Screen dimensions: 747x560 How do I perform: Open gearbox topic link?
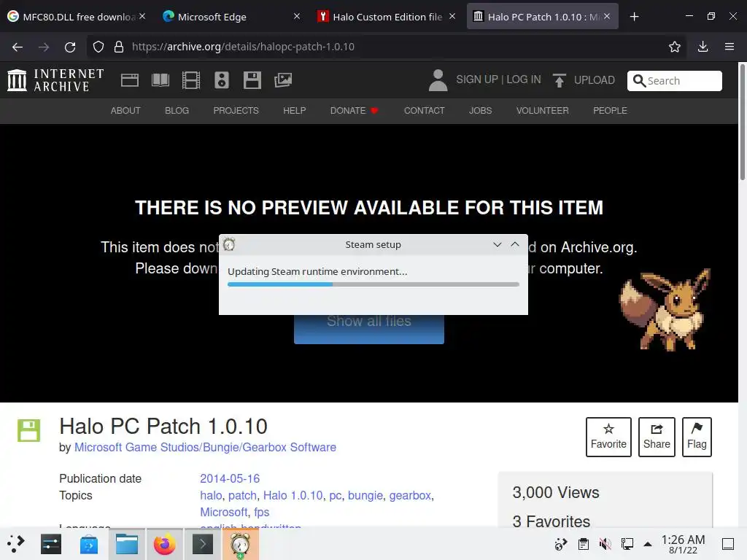point(410,495)
